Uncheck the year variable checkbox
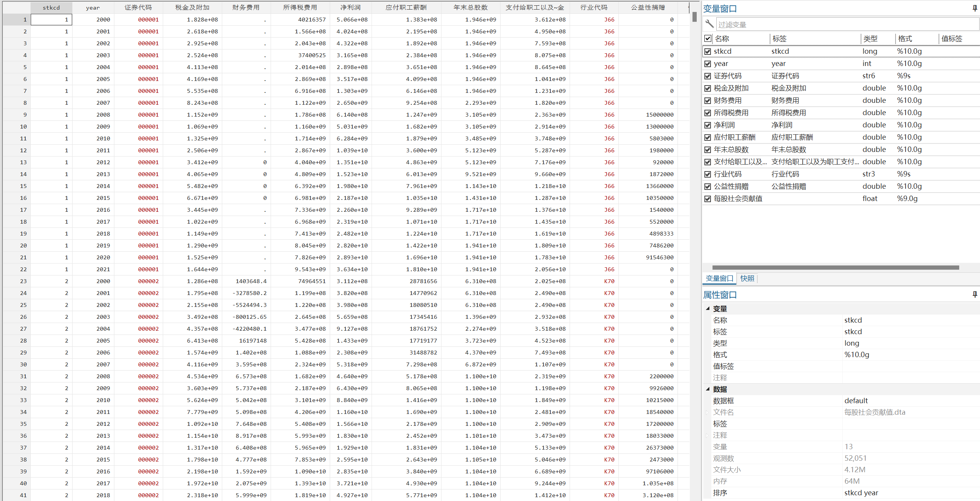Image resolution: width=980 pixels, height=501 pixels. [x=708, y=64]
